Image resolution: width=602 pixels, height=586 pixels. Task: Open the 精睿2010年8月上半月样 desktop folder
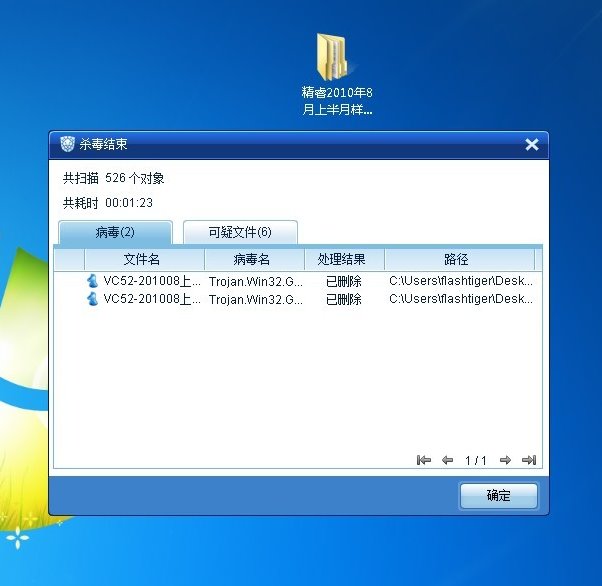337,74
